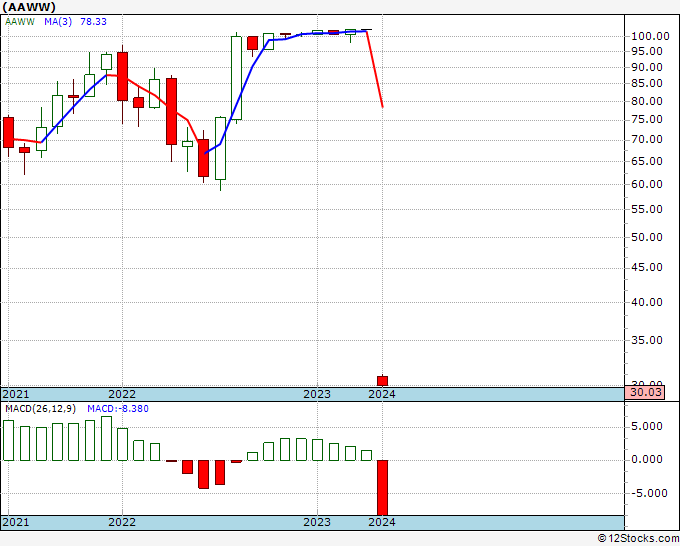Click the 50.00 price axis label
This screenshot has width=680, height=546.
click(647, 237)
